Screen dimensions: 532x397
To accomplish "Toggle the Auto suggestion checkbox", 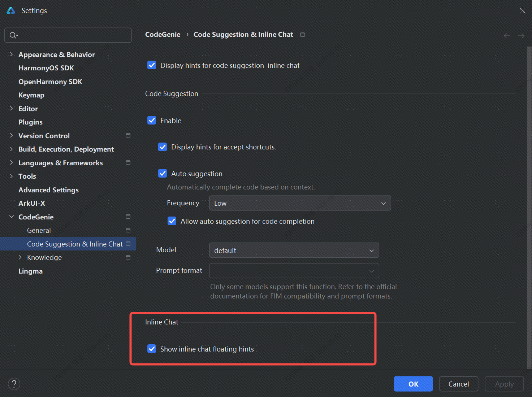I will coord(163,174).
